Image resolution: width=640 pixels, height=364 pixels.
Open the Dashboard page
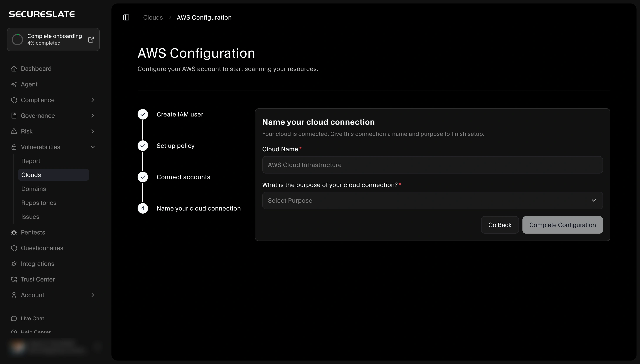point(36,69)
